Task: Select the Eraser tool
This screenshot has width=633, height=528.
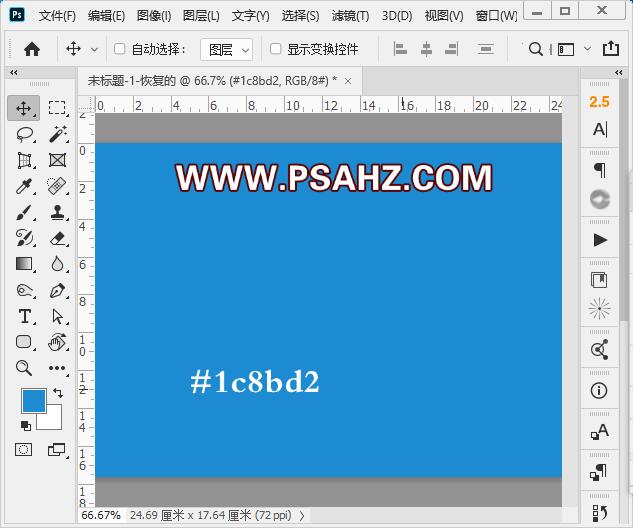Action: pos(58,238)
